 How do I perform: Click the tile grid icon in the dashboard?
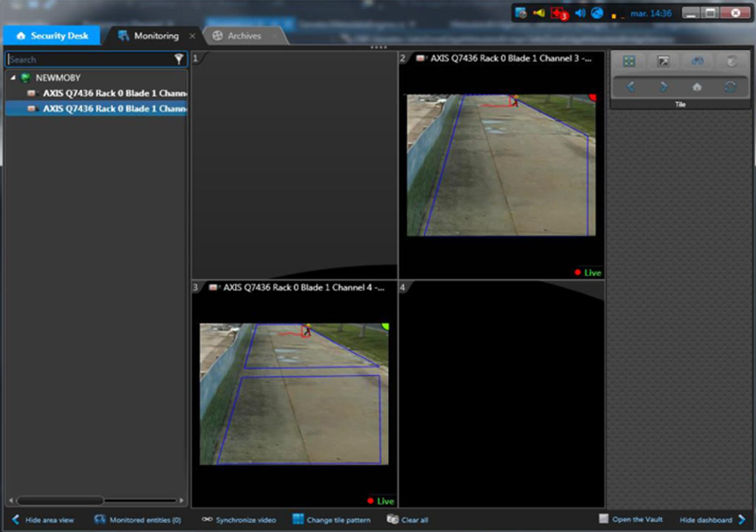(x=629, y=61)
